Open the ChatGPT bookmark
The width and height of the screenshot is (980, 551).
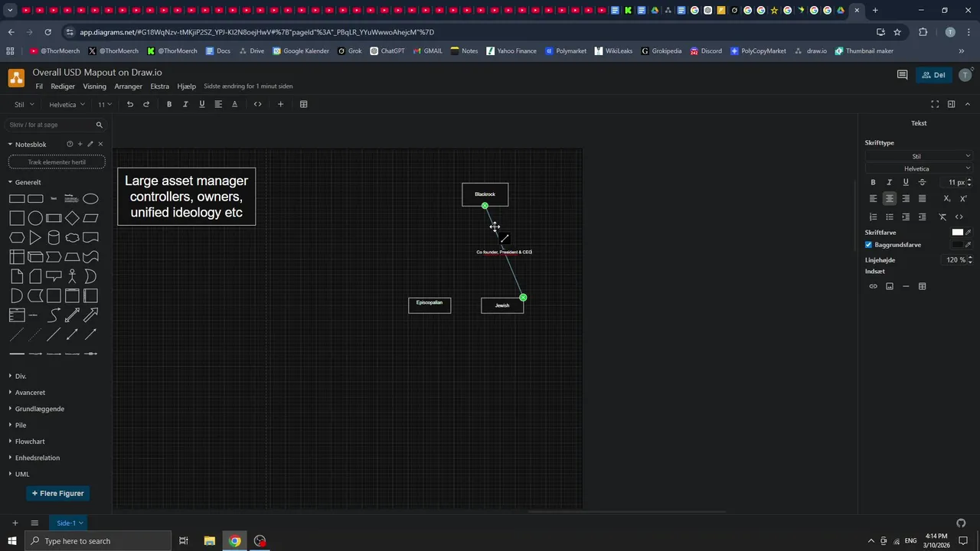[387, 51]
